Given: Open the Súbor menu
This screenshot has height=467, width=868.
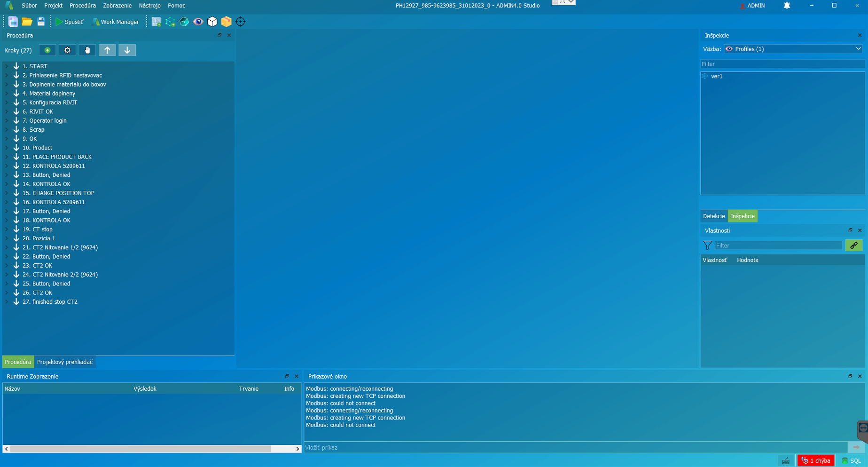Looking at the screenshot, I should [29, 6].
